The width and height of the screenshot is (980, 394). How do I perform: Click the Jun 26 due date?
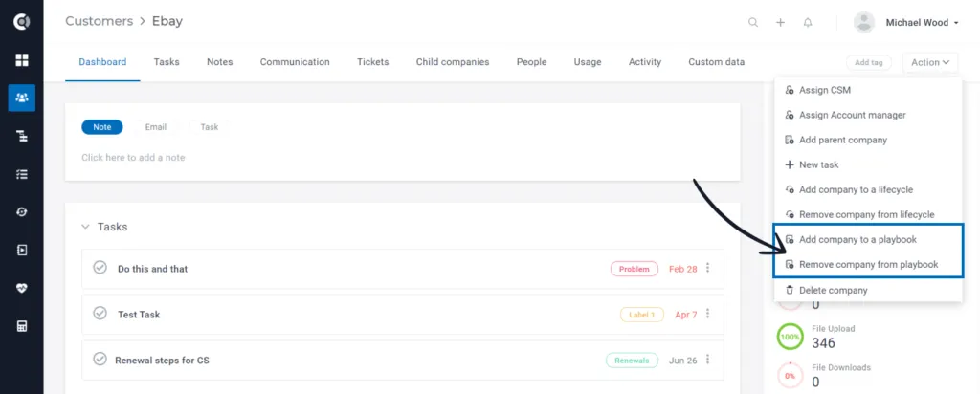coord(682,360)
